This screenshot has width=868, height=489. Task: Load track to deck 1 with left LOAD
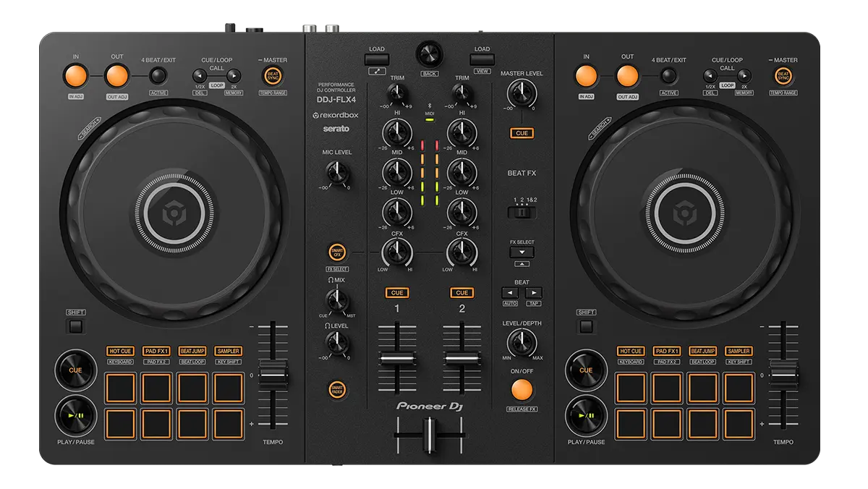pos(377,59)
